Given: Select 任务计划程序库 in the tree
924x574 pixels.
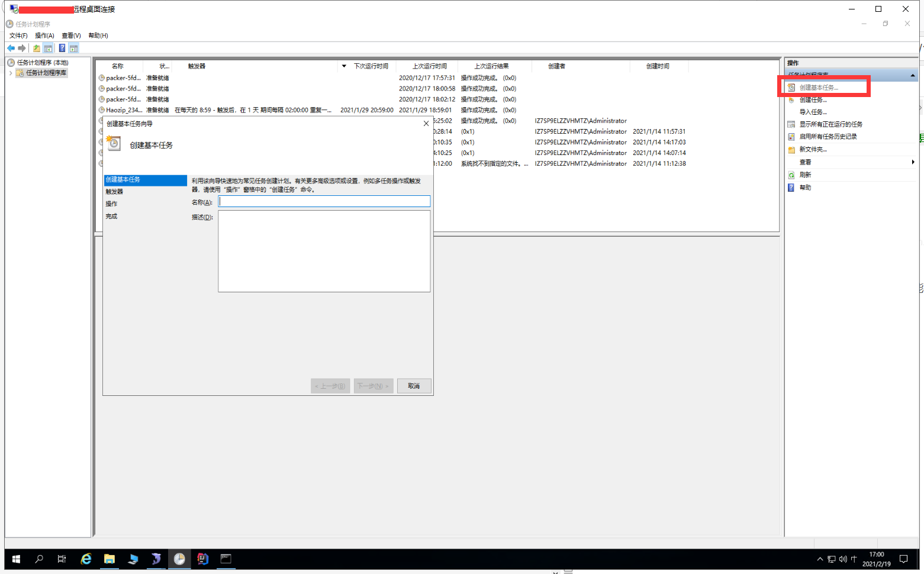Looking at the screenshot, I should tap(46, 73).
